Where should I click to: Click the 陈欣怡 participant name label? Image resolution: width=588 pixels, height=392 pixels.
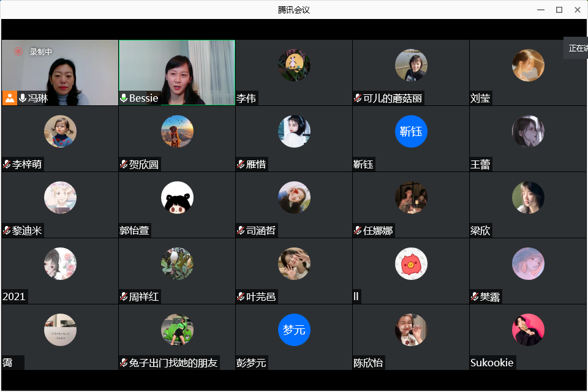point(369,363)
